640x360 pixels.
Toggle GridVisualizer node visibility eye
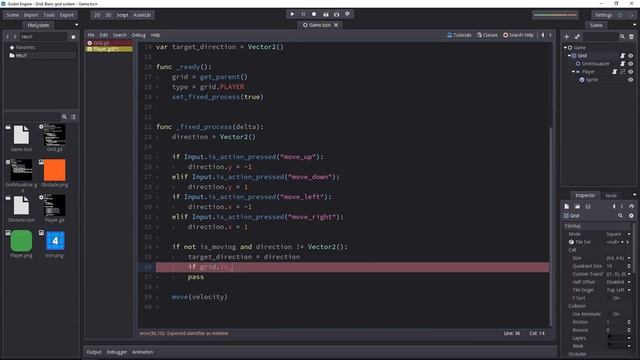[631, 64]
